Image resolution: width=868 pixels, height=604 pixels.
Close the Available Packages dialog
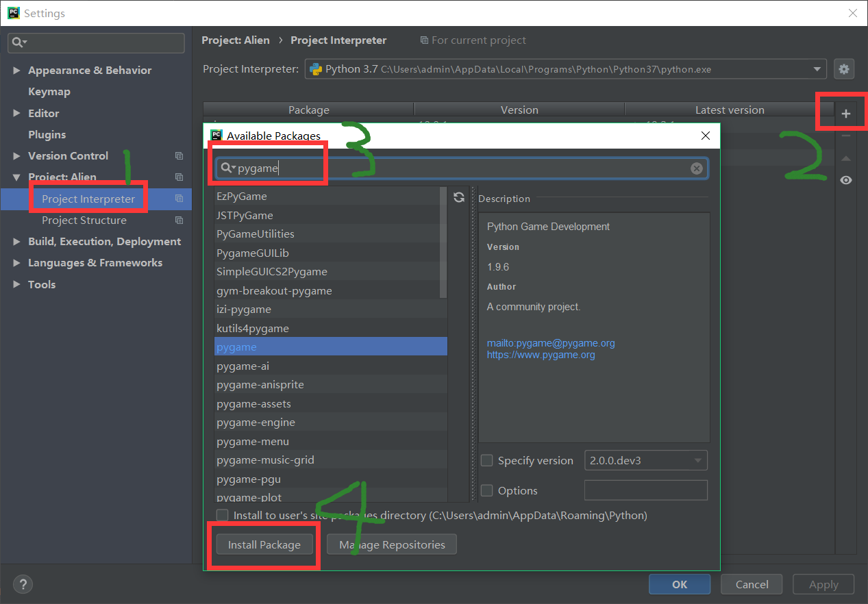[x=706, y=136]
